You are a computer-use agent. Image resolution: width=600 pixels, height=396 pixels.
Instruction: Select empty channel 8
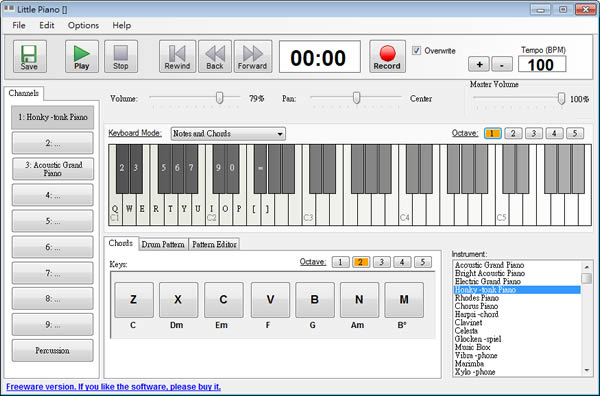pyautogui.click(x=53, y=298)
